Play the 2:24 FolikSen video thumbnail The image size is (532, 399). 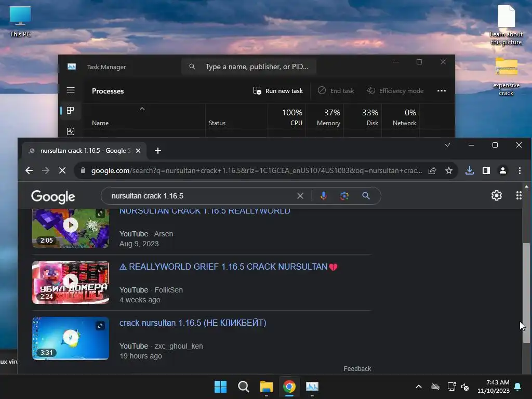(x=71, y=282)
